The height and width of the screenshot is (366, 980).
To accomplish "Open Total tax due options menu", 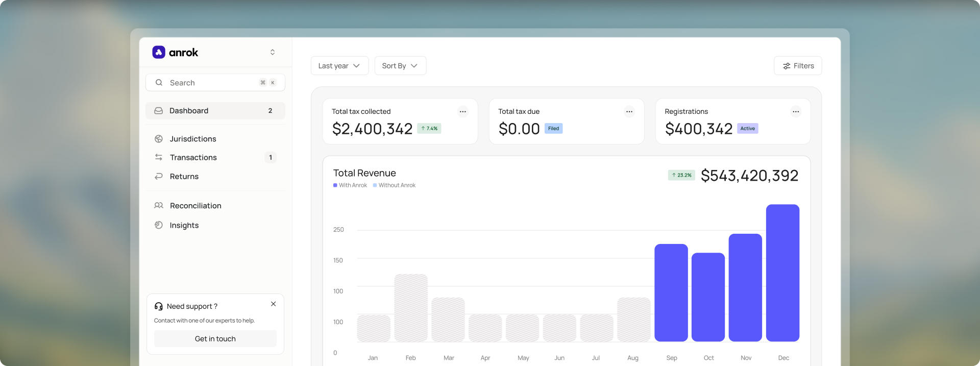I will coord(629,112).
